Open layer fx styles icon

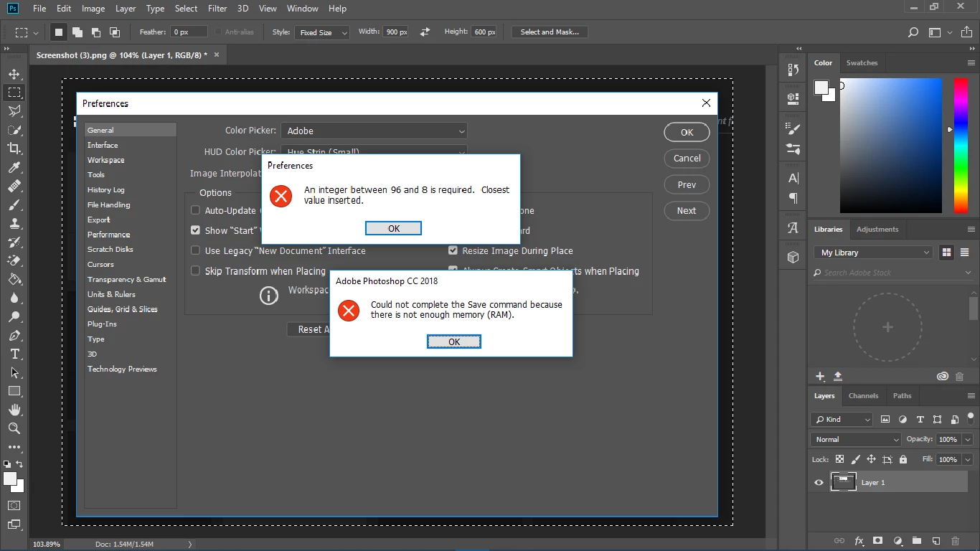[859, 540]
